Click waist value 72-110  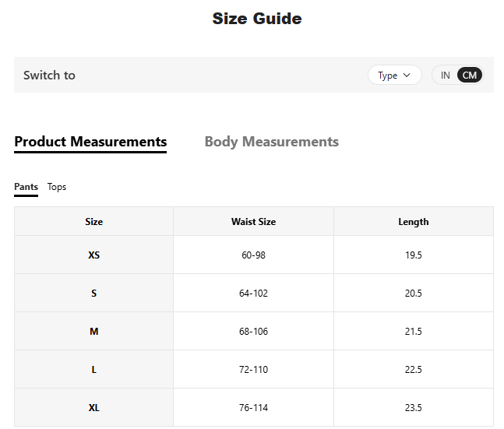coord(253,369)
